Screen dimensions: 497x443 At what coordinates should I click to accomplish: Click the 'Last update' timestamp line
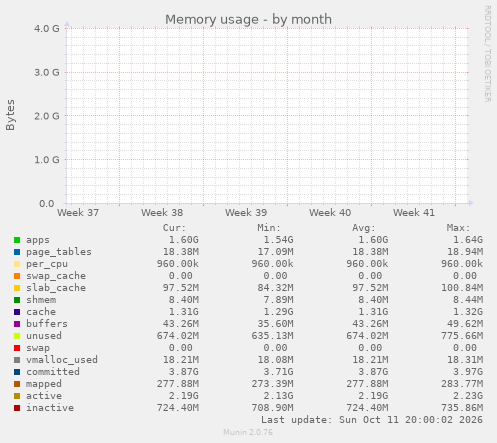pos(372,420)
